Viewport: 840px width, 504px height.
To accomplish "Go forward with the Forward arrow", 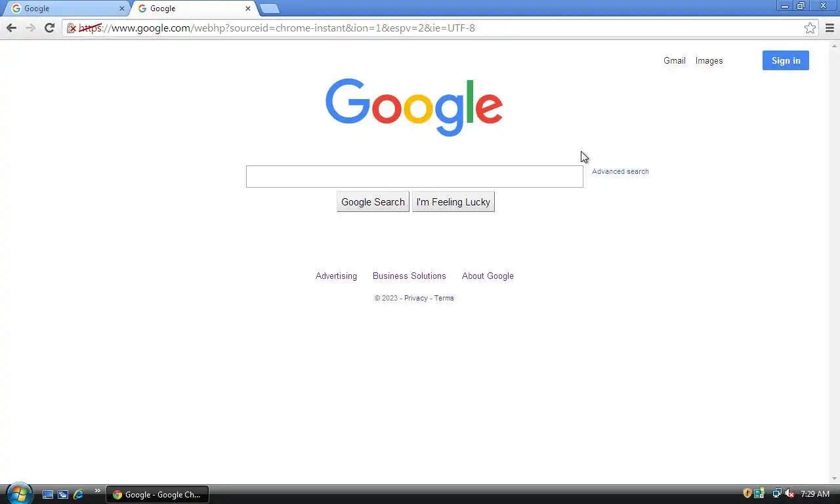I will tap(30, 28).
